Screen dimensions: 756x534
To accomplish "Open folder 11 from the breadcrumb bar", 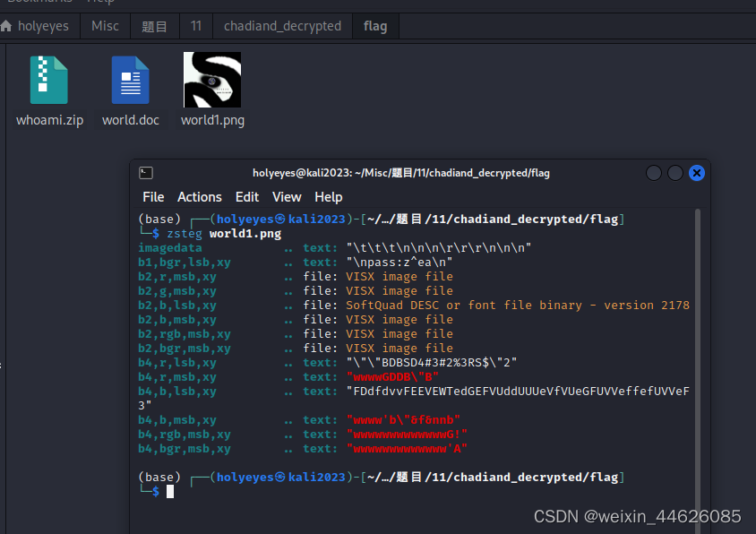I will click(x=195, y=26).
